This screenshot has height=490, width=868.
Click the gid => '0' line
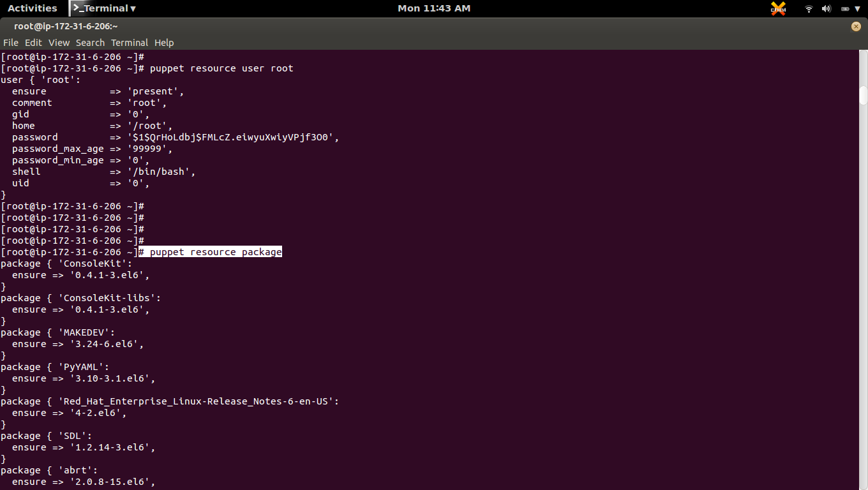[81, 114]
